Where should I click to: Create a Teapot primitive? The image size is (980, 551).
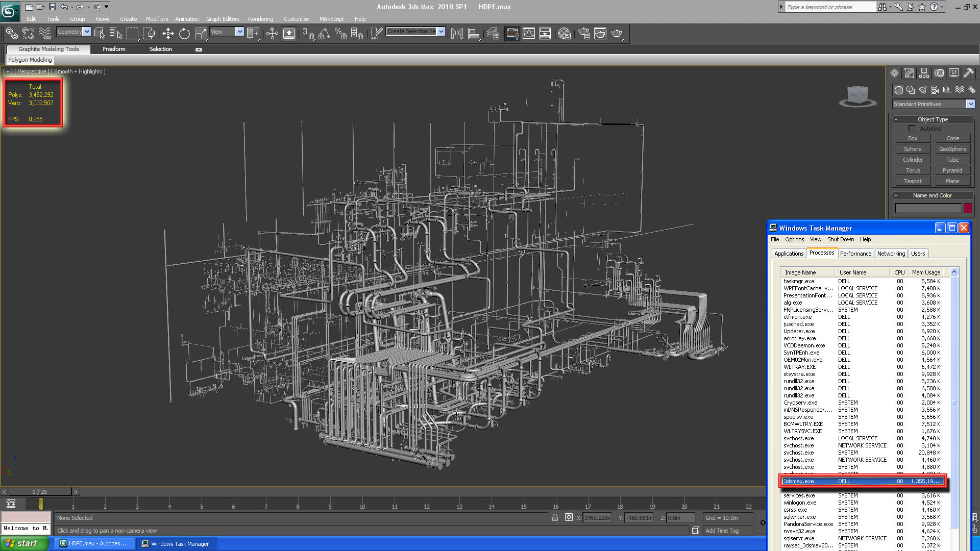click(913, 181)
